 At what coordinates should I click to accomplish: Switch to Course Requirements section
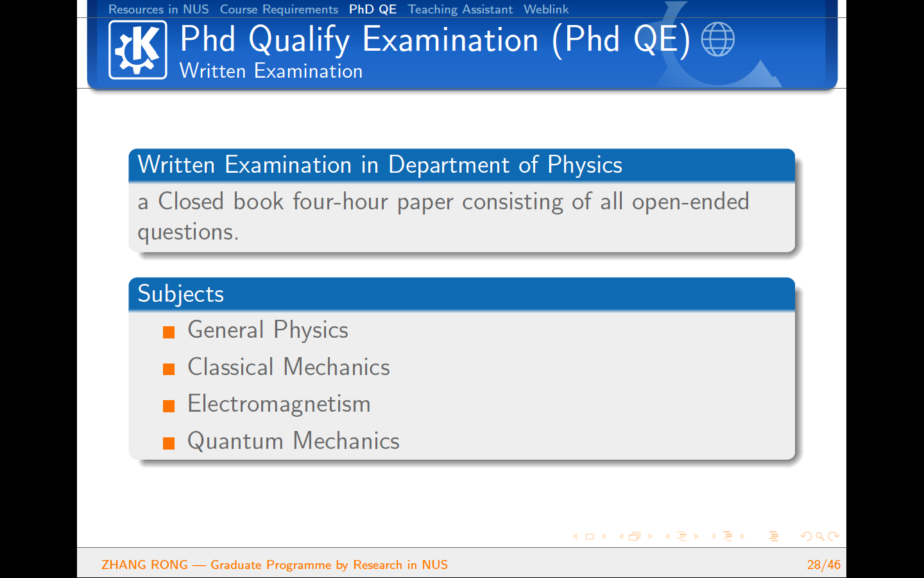coord(278,9)
